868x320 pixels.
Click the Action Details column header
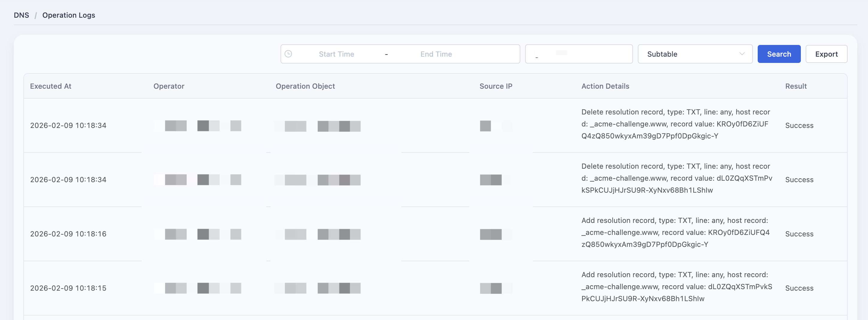(605, 86)
